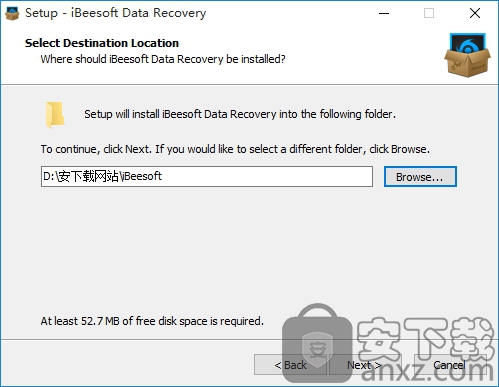
Task: Click the iBeesoft installer box icon
Action: point(467,55)
